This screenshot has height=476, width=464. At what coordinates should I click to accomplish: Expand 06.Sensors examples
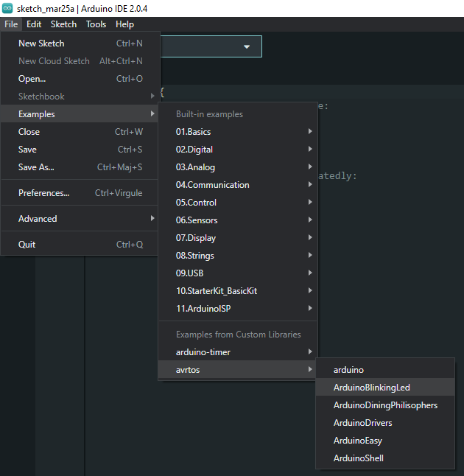click(238, 220)
